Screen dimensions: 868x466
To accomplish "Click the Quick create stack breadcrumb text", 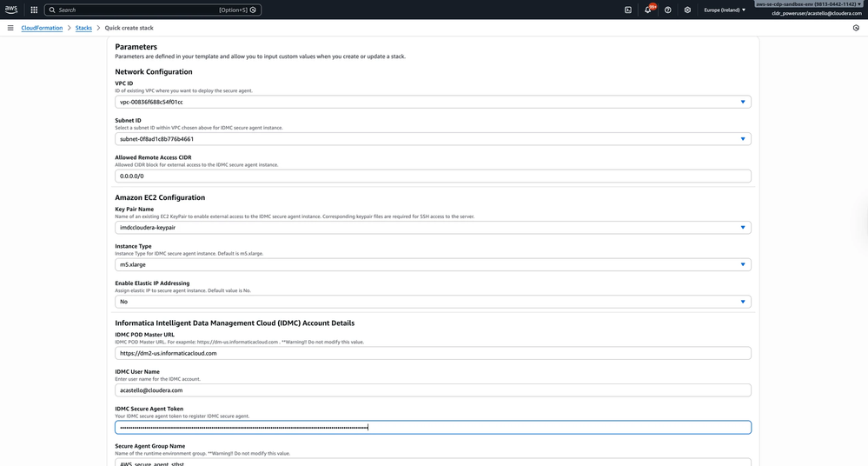I will click(x=129, y=28).
